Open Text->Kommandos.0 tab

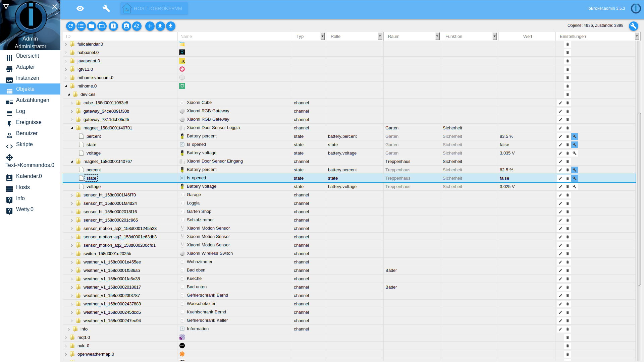[x=30, y=161]
